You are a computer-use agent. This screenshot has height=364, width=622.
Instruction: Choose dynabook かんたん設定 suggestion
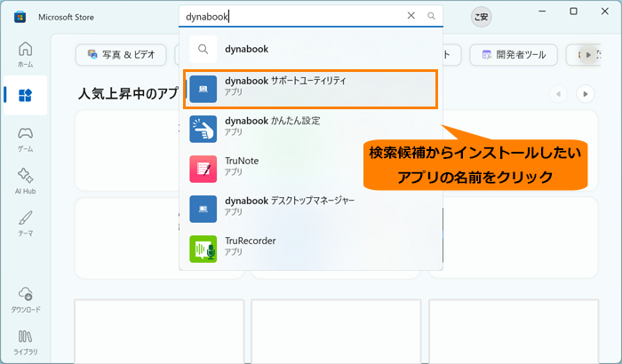point(311,129)
